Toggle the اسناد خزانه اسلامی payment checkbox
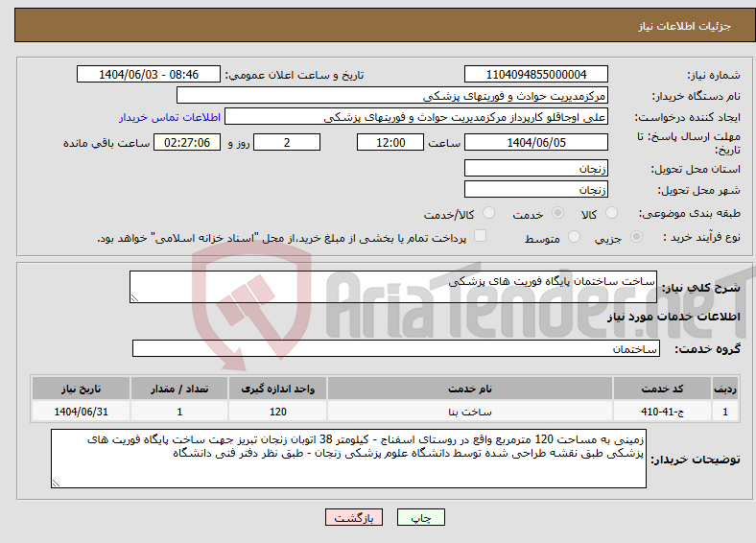The width and height of the screenshot is (756, 543). click(481, 236)
